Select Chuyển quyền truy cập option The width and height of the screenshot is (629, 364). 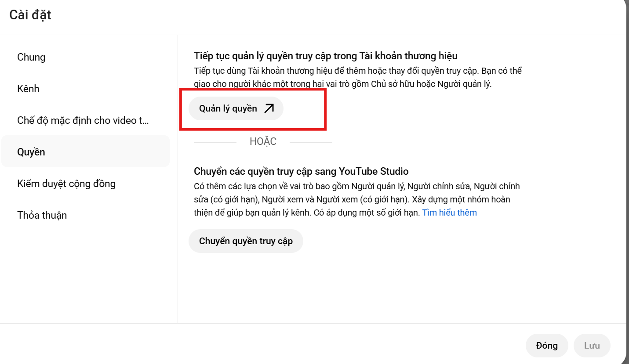pyautogui.click(x=246, y=241)
